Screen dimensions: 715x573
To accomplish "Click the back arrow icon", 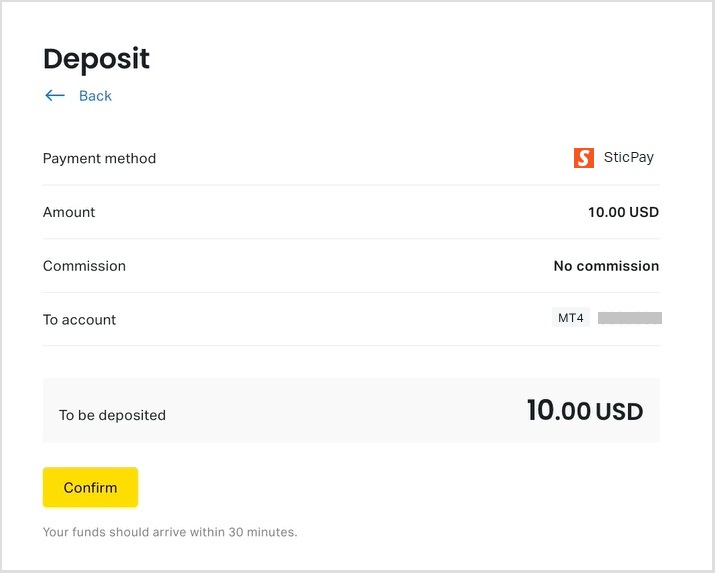I will tap(54, 96).
